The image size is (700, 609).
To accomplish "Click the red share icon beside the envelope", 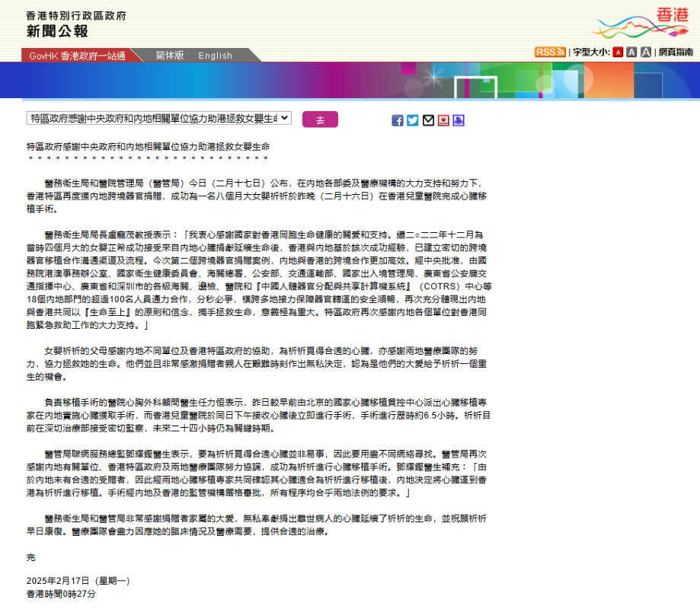I will click(443, 120).
